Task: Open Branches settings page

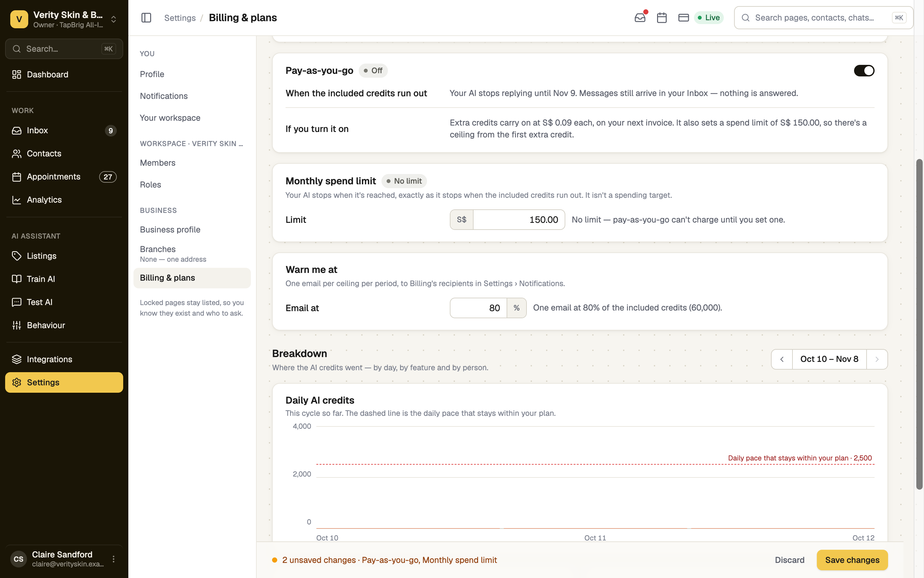Action: [192, 254]
